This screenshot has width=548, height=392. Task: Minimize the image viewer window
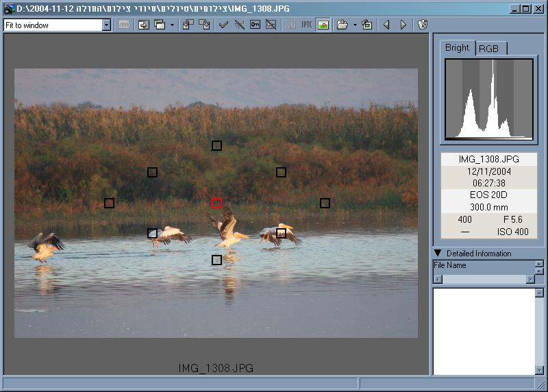click(514, 9)
